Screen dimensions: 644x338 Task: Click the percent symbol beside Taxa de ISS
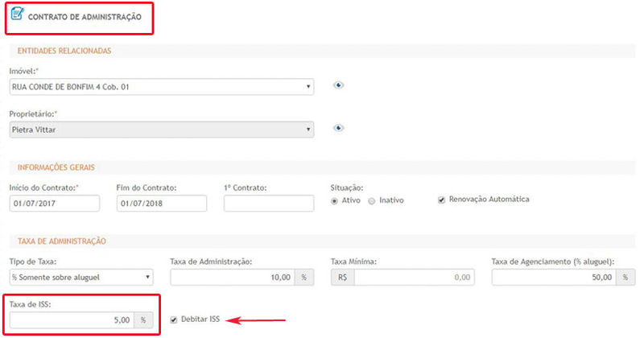(x=143, y=319)
